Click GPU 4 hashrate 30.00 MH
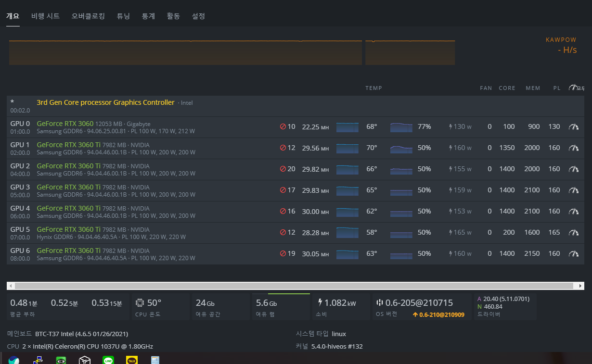 point(315,212)
